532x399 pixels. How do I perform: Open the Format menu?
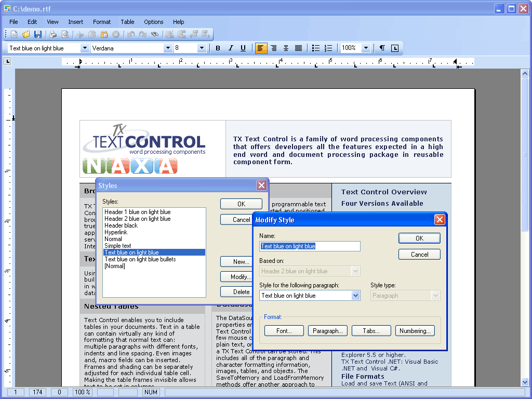point(102,22)
